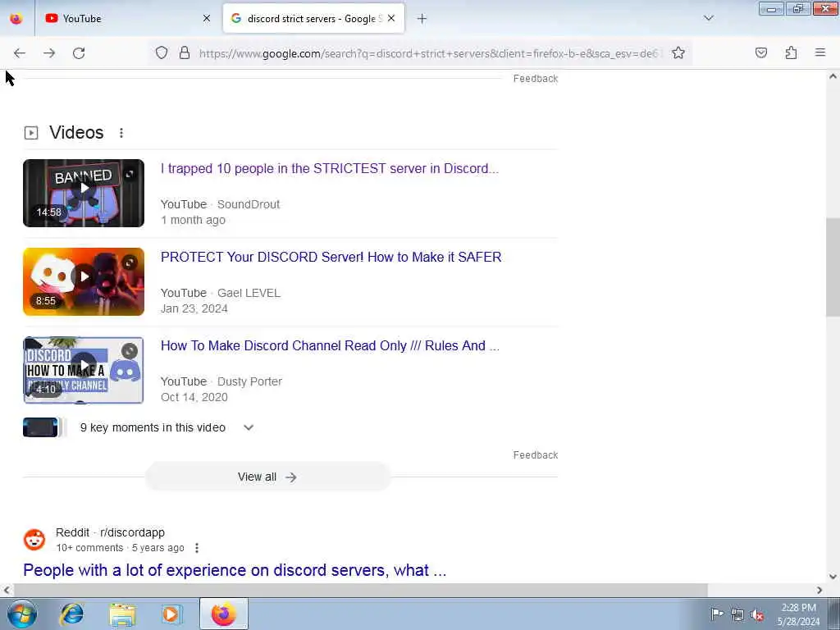Screen dimensions: 840x630
Task: Open the Windows Start menu
Action: click(22, 614)
